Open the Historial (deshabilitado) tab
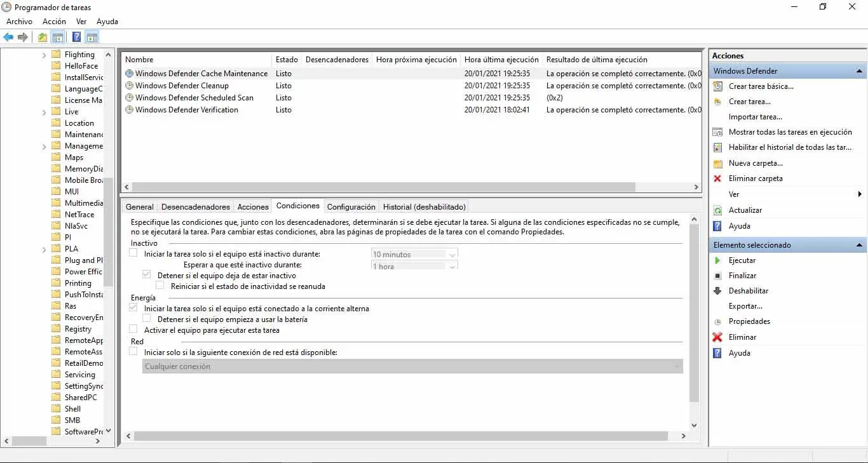Image resolution: width=868 pixels, height=463 pixels. tap(424, 206)
